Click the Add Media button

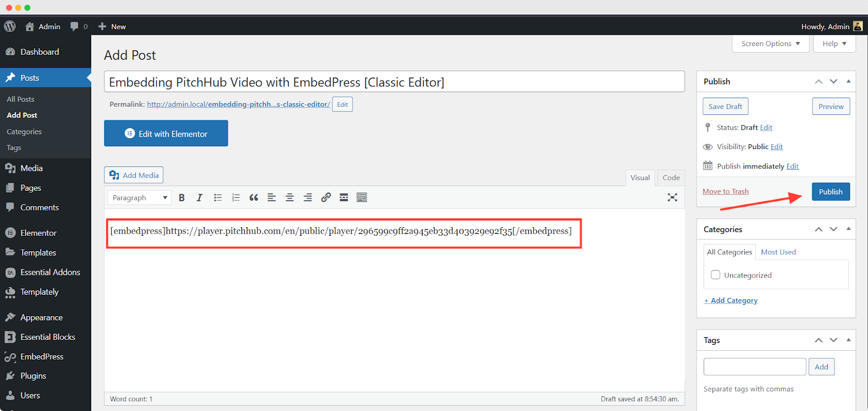tap(133, 175)
